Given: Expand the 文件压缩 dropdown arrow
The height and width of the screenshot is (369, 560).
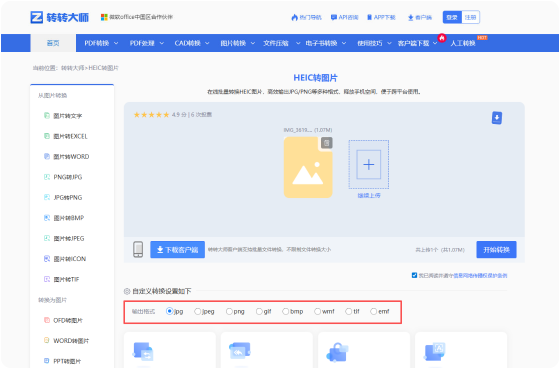Looking at the screenshot, I should coord(298,43).
